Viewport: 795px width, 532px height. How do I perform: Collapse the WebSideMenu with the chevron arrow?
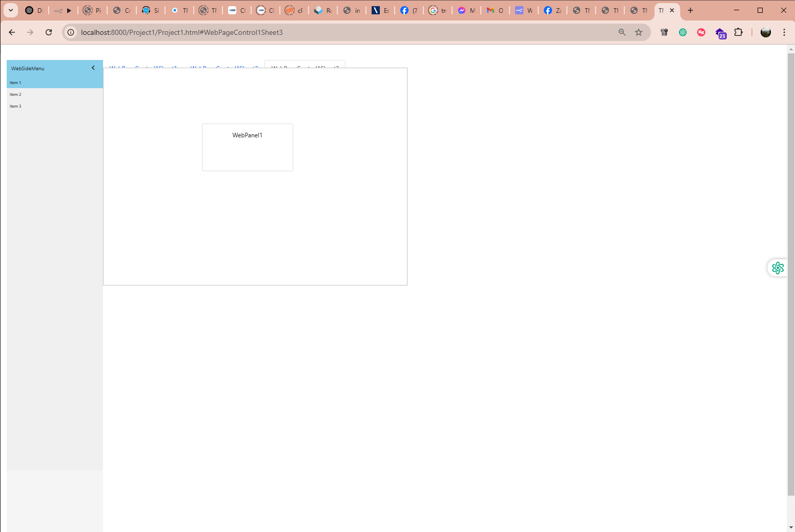93,68
